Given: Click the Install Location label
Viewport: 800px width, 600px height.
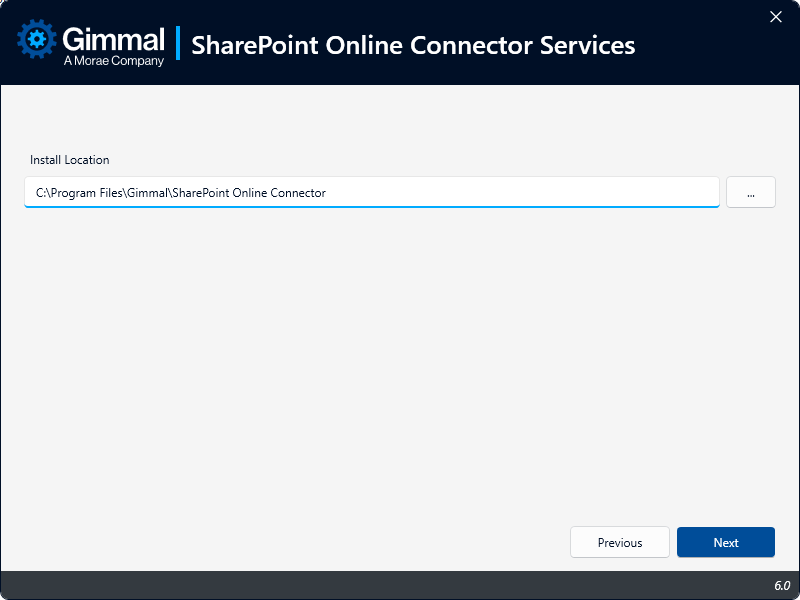Looking at the screenshot, I should [x=69, y=160].
